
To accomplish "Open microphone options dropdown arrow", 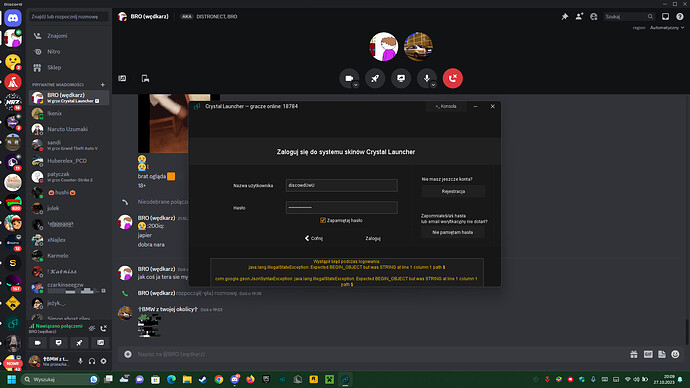I will (x=433, y=85).
